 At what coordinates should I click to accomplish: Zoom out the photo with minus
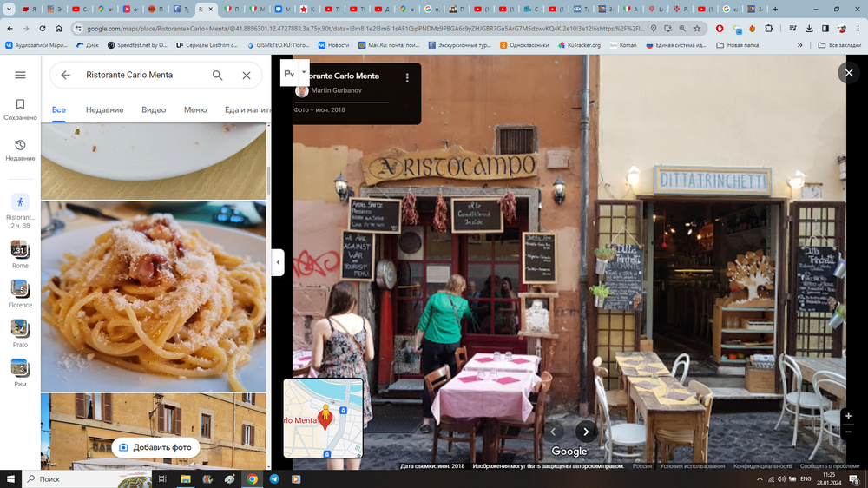(848, 432)
